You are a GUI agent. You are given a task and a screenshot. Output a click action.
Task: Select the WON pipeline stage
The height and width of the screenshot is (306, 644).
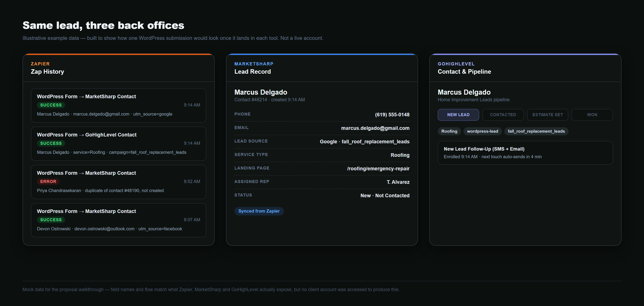(592, 115)
